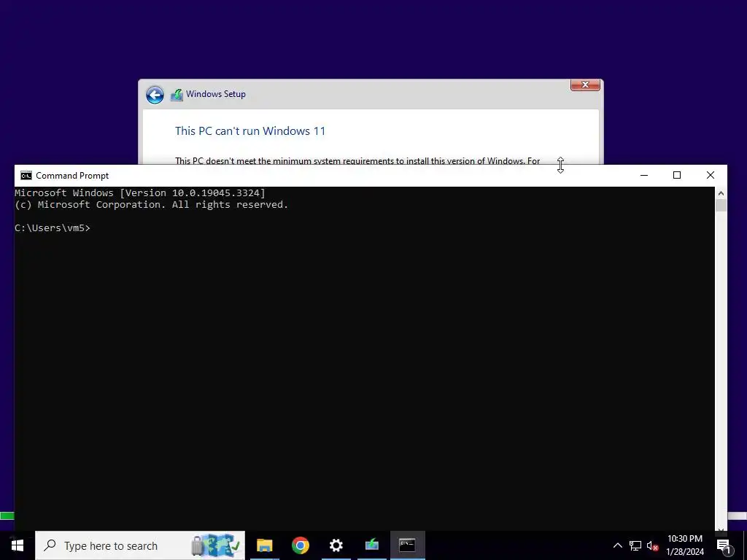Screen dimensions: 747x560
Task: Click the Command Prompt title bar text
Action: pyautogui.click(x=72, y=176)
